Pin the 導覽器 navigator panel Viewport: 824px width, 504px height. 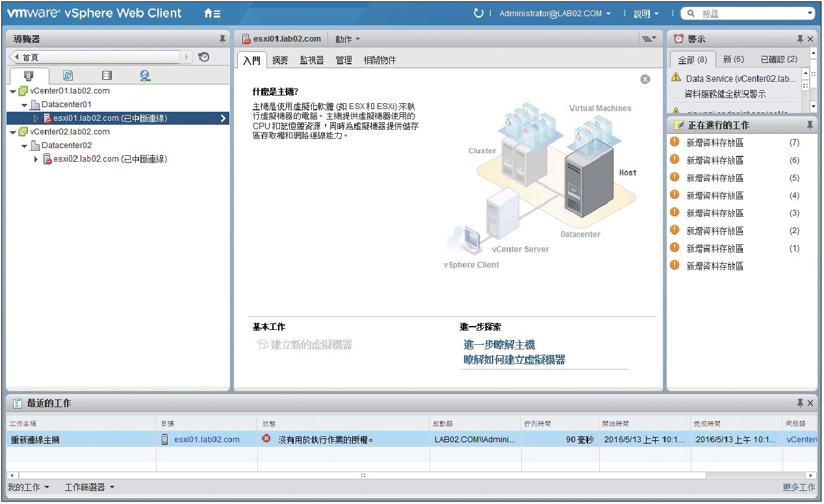click(x=222, y=39)
